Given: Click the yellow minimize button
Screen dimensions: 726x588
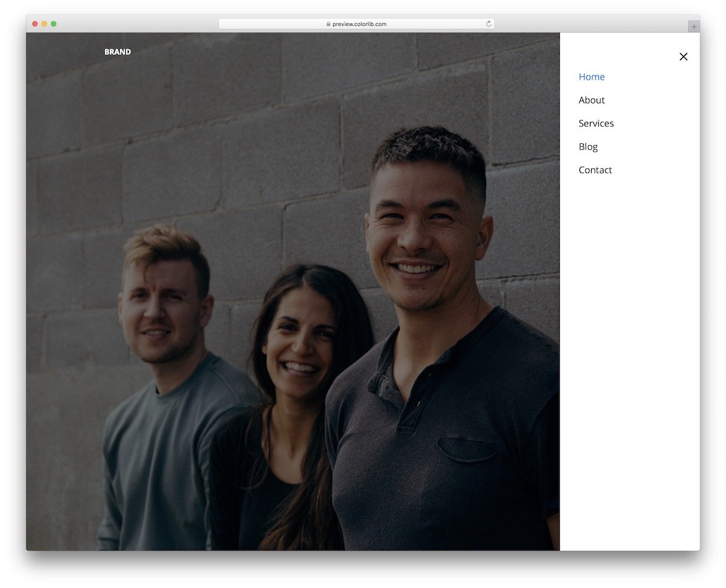Looking at the screenshot, I should 44,24.
